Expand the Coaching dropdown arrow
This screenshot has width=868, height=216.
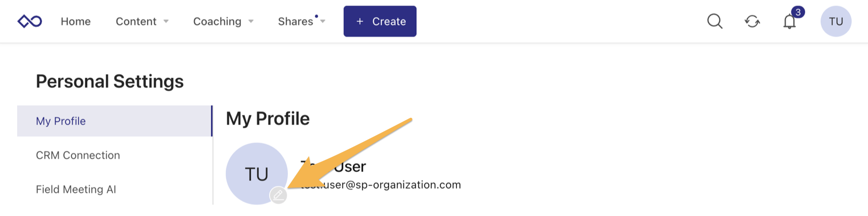(251, 22)
